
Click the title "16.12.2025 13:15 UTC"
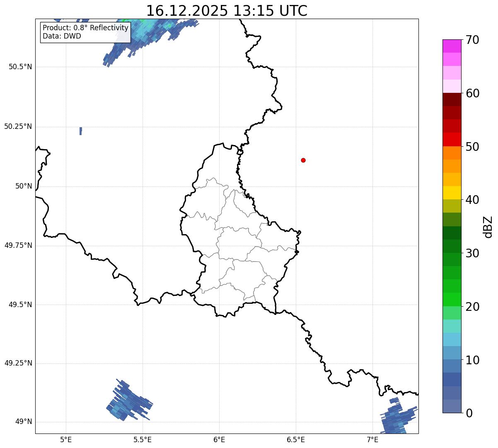[x=227, y=10]
